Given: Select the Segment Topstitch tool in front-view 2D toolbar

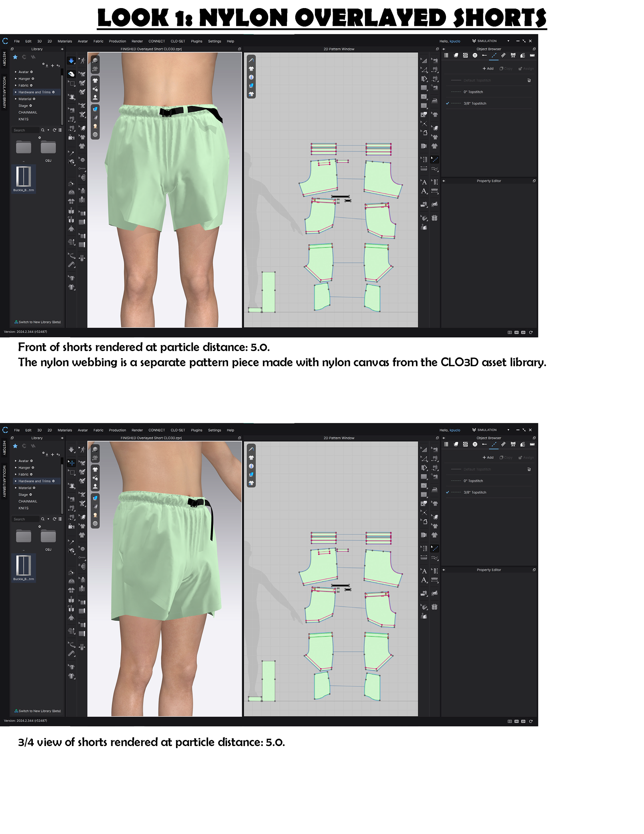Looking at the screenshot, I should click(434, 159).
